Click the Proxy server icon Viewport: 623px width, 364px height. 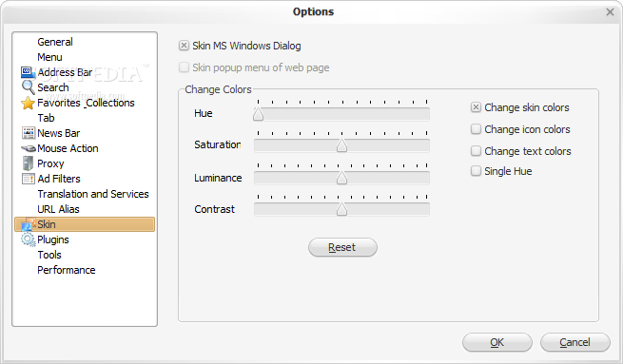[x=28, y=163]
